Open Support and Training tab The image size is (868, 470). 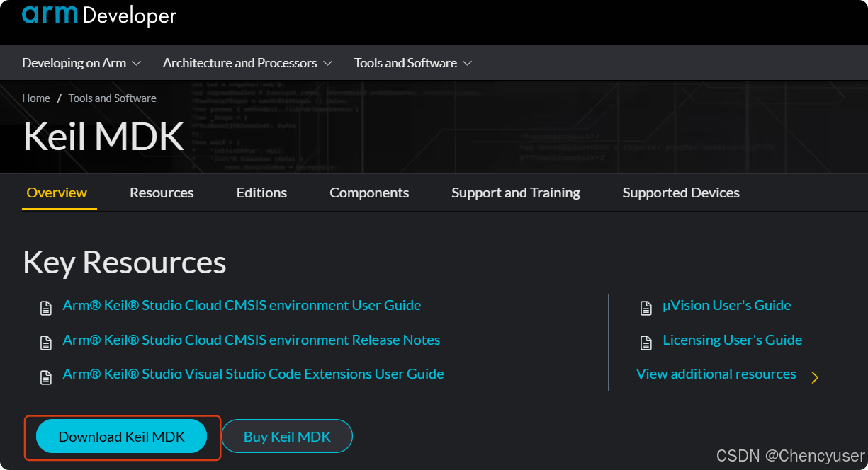point(516,193)
